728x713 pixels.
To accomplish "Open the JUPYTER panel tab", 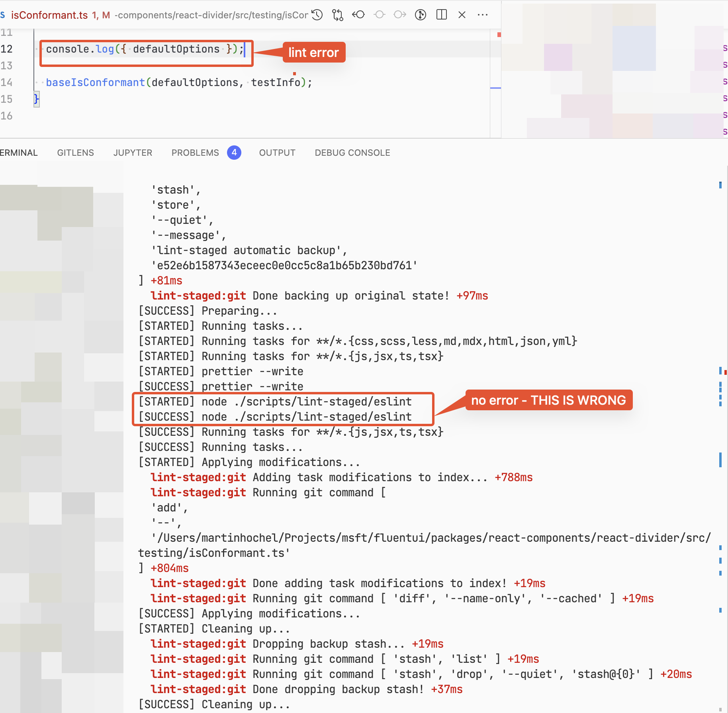I will pyautogui.click(x=133, y=153).
